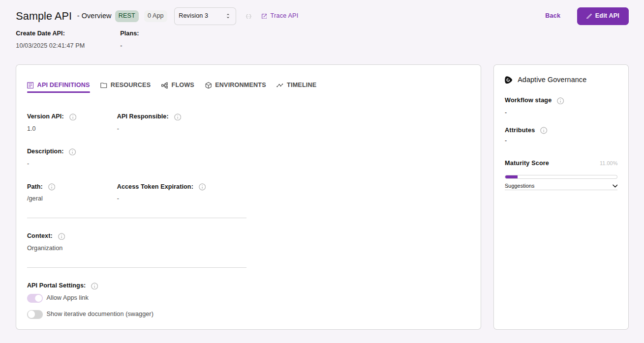Click the API Definitions tab icon

click(30, 85)
